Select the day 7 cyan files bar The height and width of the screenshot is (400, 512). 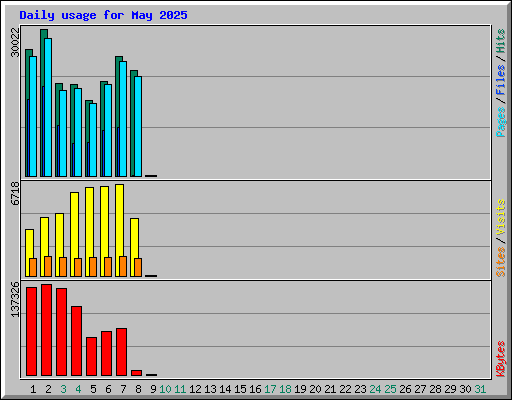coord(123,119)
